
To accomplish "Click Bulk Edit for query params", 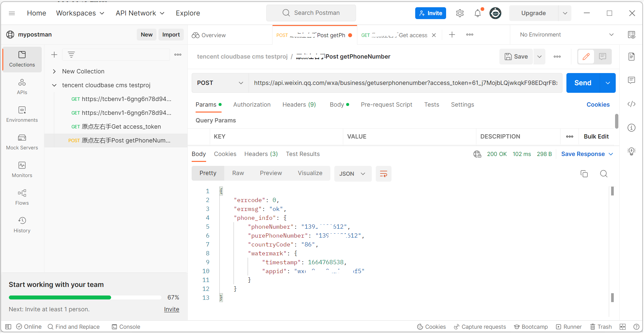I will 596,137.
